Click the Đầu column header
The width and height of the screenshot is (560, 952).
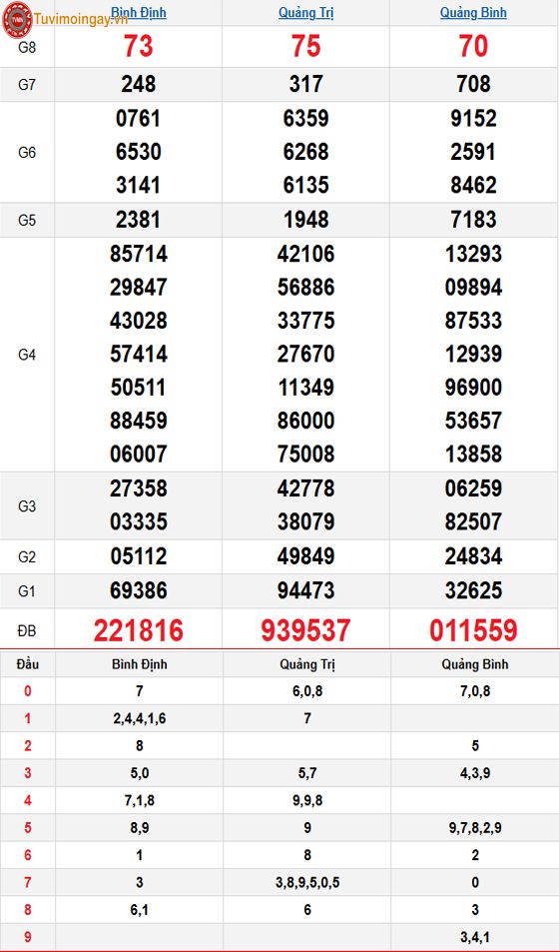(28, 664)
